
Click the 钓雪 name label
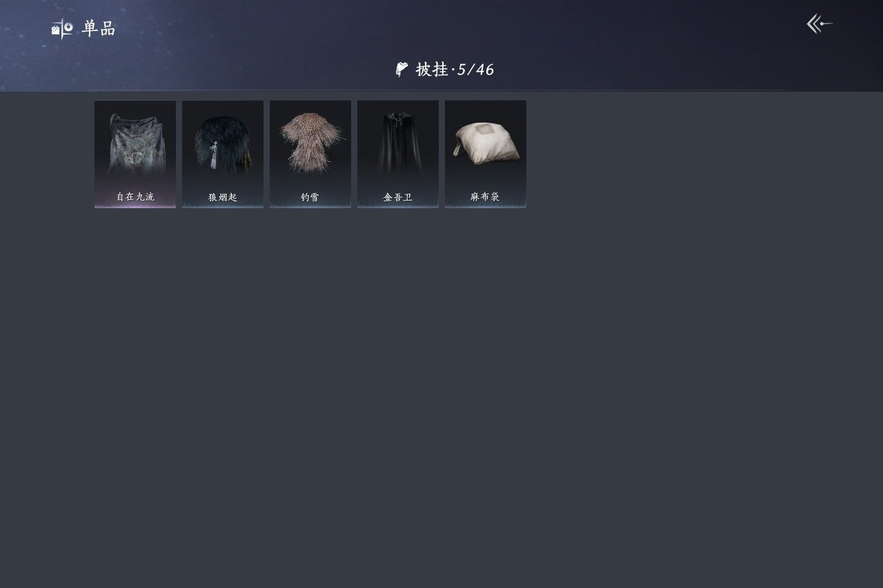310,197
